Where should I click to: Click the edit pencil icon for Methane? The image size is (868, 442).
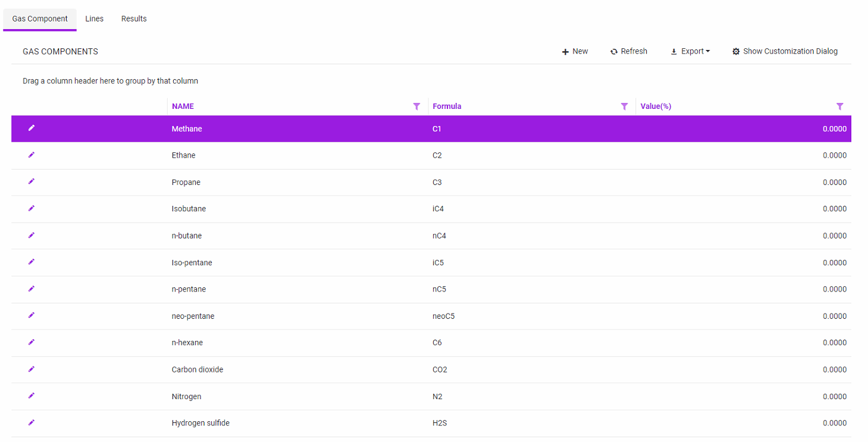coord(32,128)
